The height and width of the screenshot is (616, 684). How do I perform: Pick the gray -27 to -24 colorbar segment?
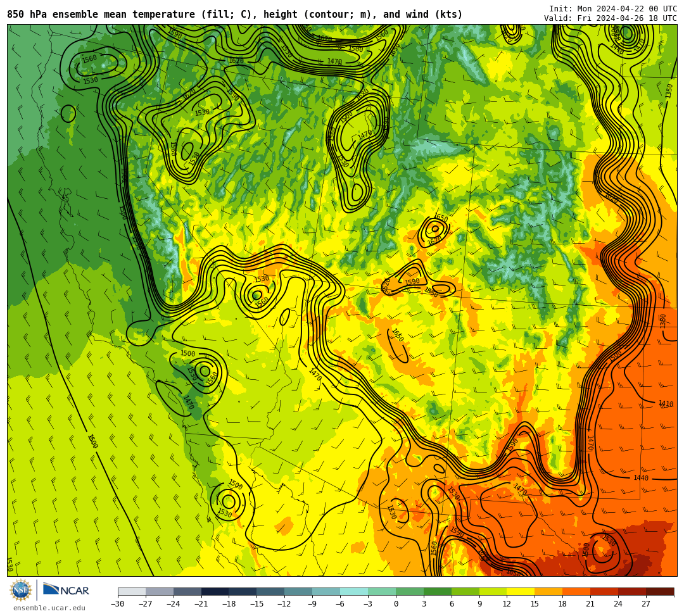[x=160, y=591]
